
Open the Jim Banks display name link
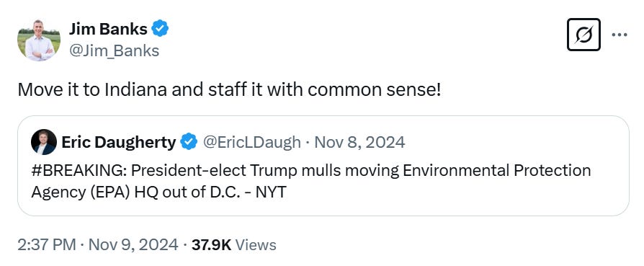click(x=108, y=29)
